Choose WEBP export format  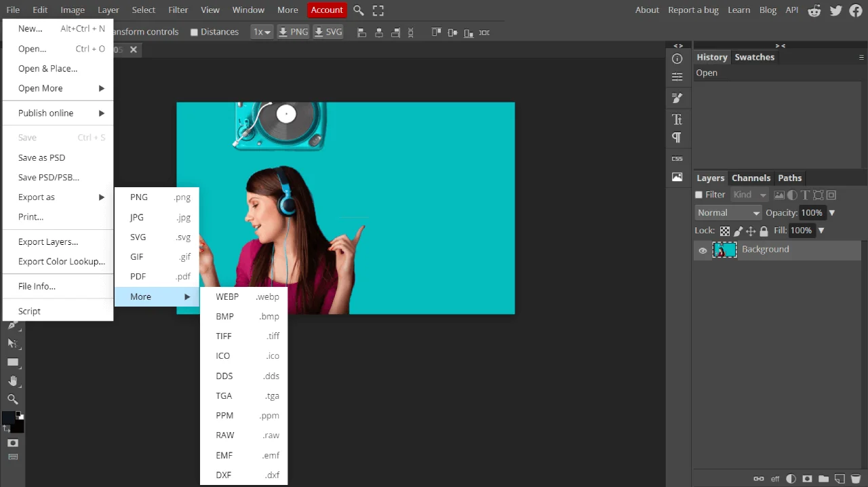click(x=244, y=296)
